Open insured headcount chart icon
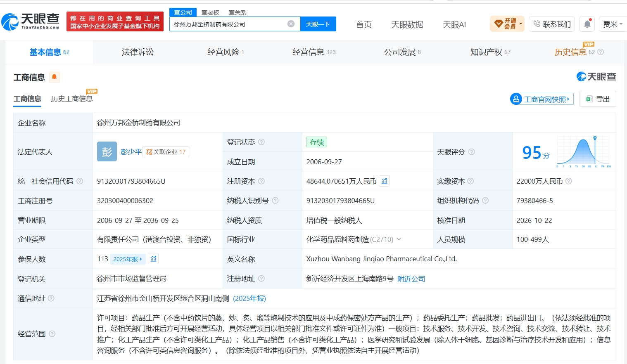Image resolution: width=627 pixels, height=364 pixels. tap(154, 259)
